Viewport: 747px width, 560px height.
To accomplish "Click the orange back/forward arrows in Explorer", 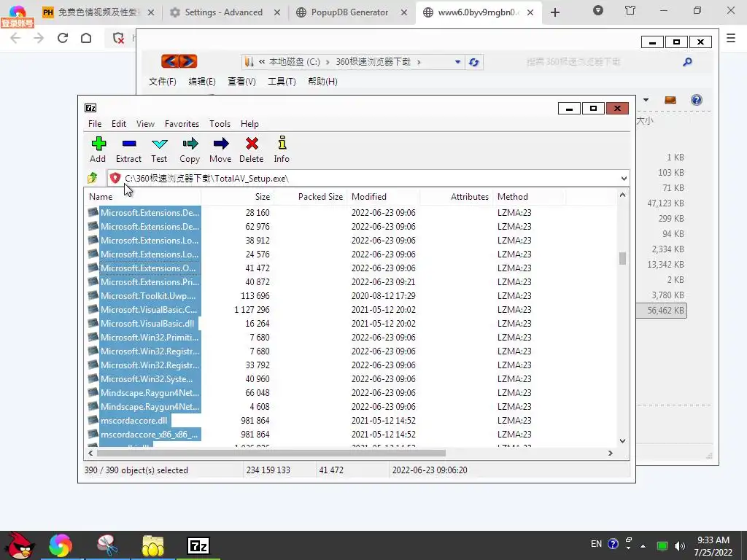I will tap(179, 61).
